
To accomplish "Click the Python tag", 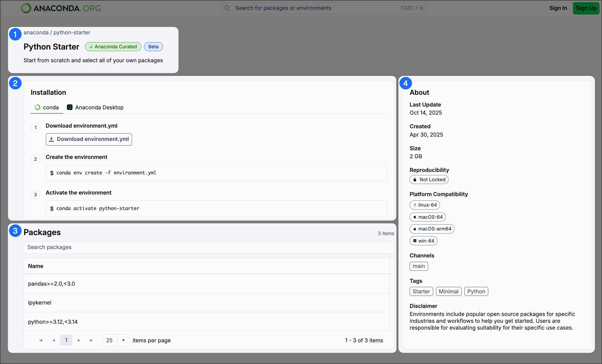I will 476,292.
